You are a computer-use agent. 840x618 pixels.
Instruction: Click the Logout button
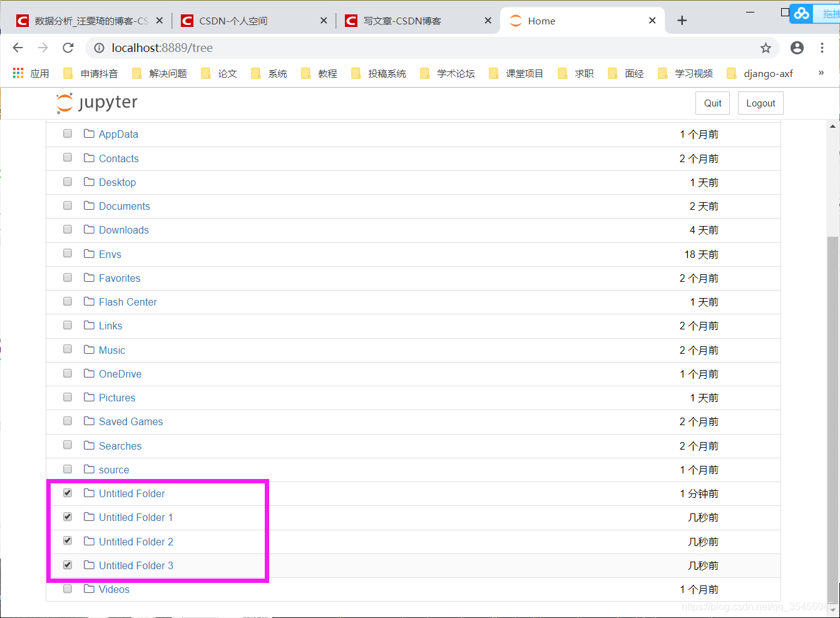pyautogui.click(x=761, y=103)
